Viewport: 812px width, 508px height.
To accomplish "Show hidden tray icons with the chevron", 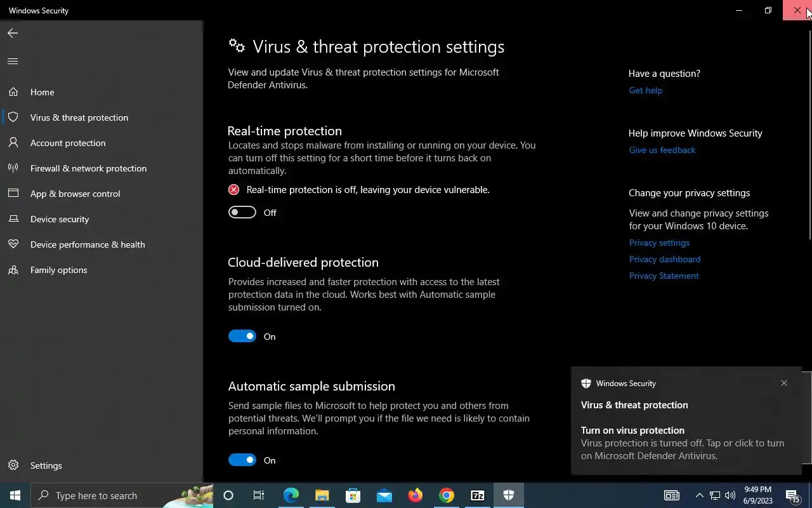I will click(x=699, y=495).
